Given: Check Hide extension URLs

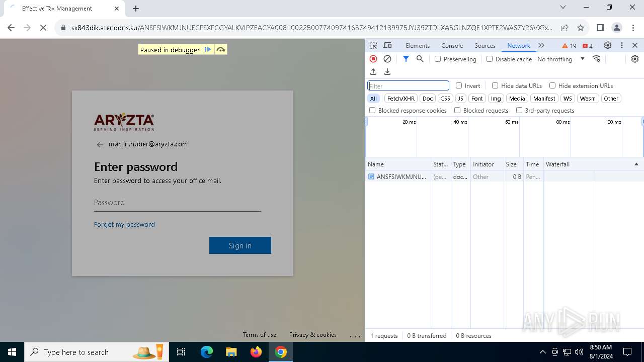Looking at the screenshot, I should (x=552, y=85).
